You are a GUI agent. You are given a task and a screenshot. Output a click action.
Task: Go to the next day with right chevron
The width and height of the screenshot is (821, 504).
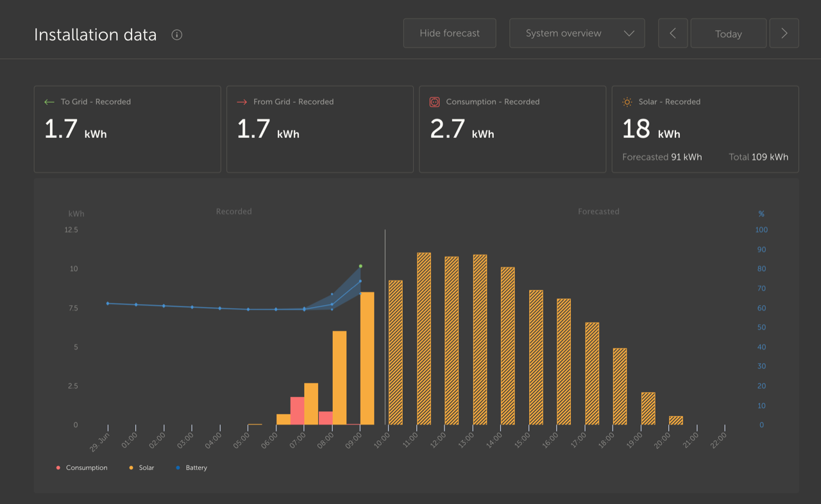[784, 33]
